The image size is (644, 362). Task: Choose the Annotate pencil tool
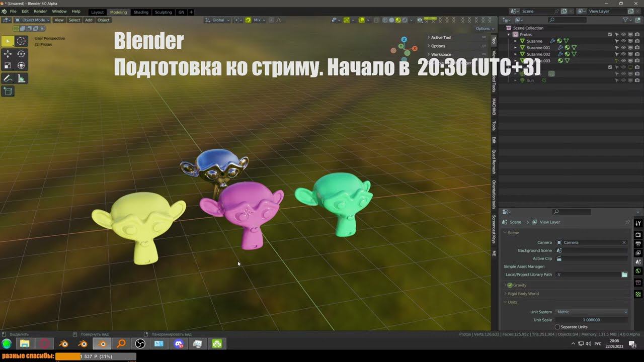click(8, 78)
